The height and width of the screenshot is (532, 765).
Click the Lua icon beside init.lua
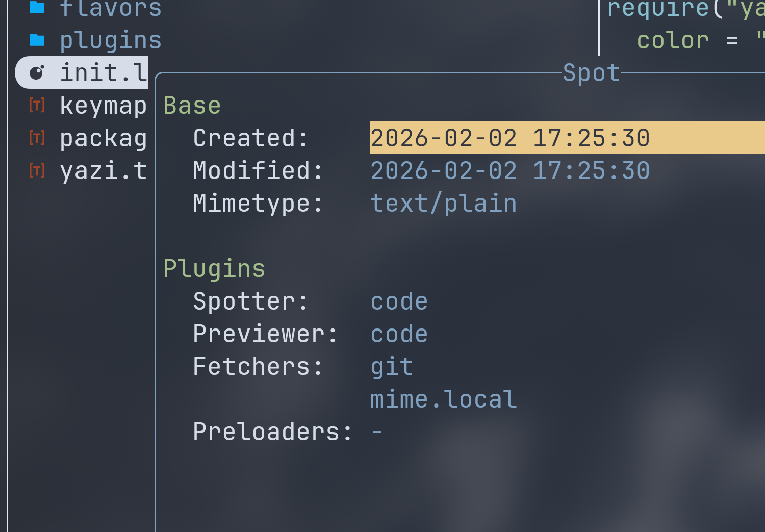(37, 72)
